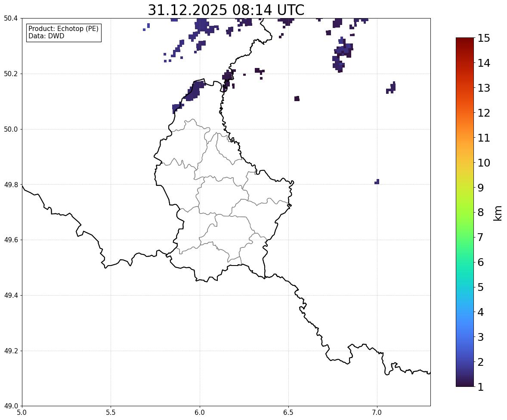
Task: Click the echo cluster near 7.1°E, 50.15°N
Action: [391, 88]
